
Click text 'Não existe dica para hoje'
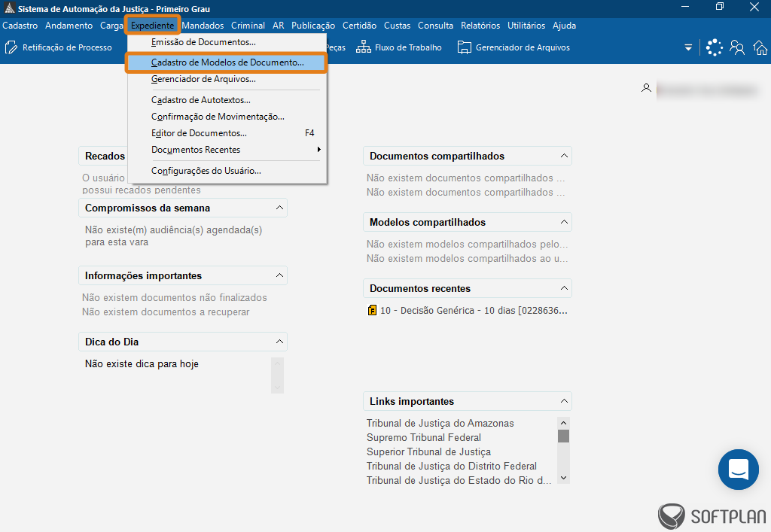click(x=142, y=364)
